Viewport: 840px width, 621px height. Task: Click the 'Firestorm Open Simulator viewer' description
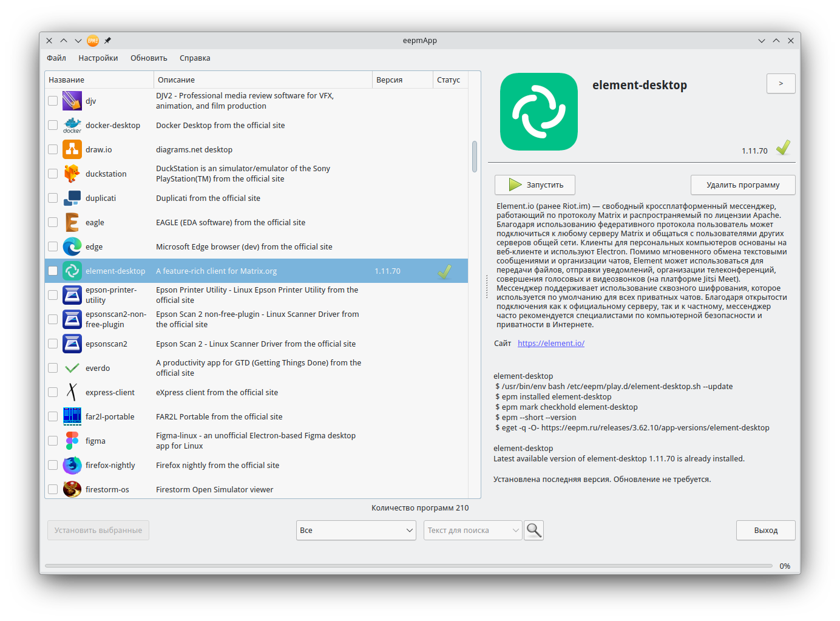(x=214, y=489)
